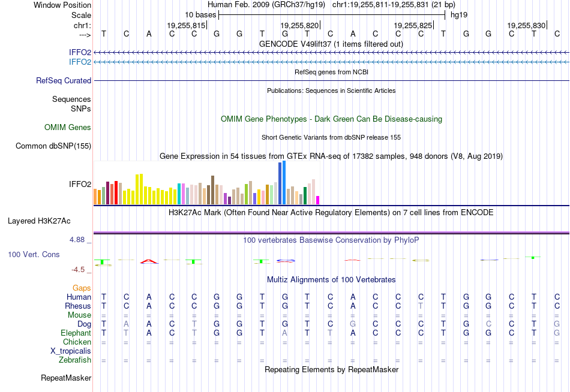Click the magenta bar in GTEx chart
This screenshot has width=570, height=392.
coord(318,200)
